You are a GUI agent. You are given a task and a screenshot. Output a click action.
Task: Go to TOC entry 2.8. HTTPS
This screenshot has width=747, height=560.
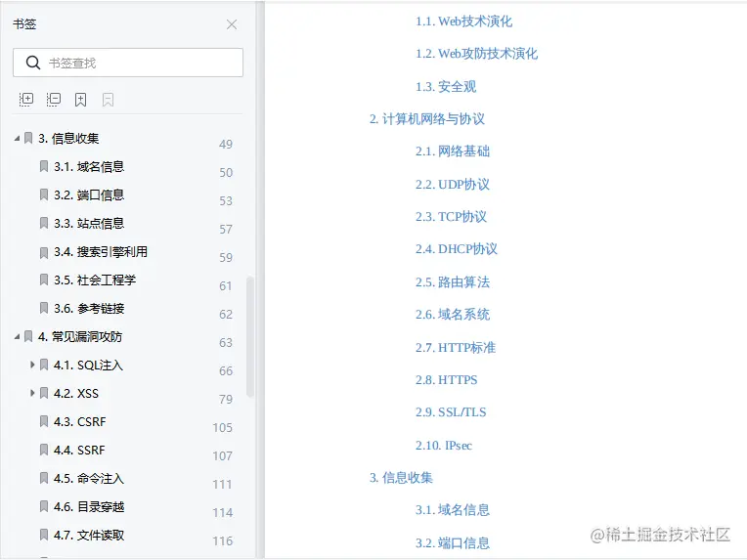coord(446,380)
